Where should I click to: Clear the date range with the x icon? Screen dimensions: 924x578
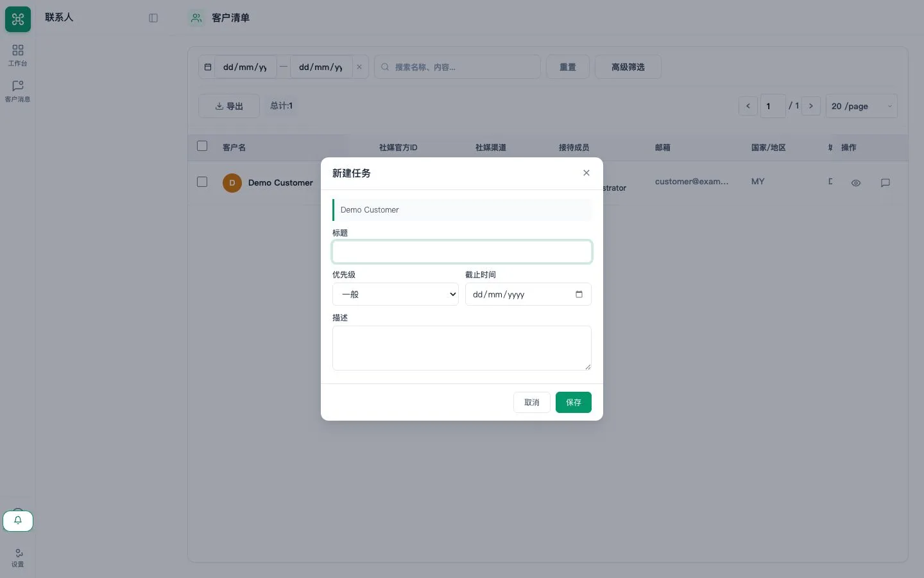(x=359, y=67)
